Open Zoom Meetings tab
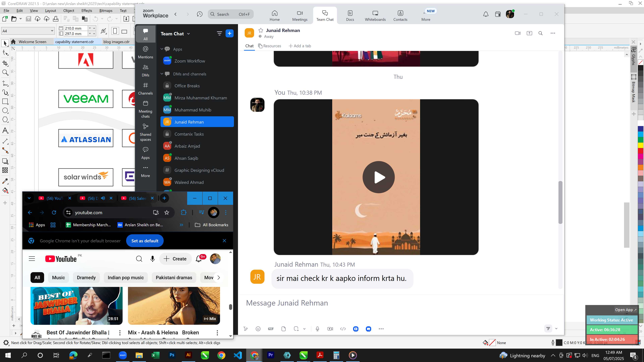 [x=300, y=15]
